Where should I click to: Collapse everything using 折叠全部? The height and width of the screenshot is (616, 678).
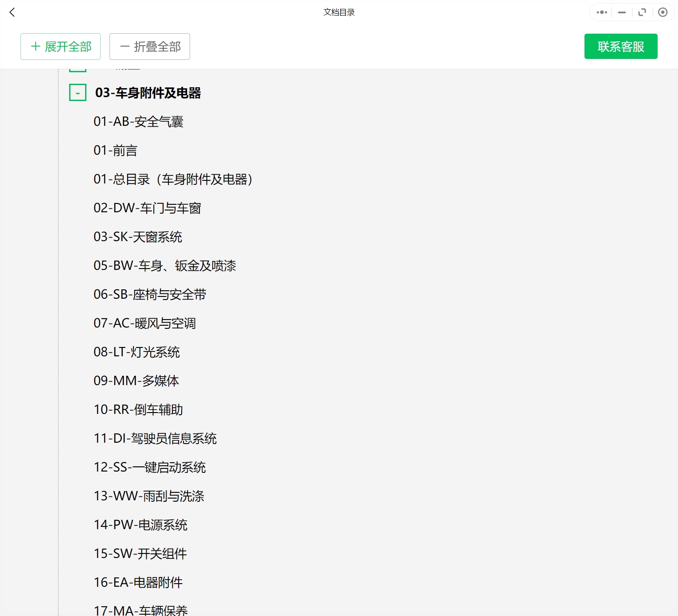click(x=149, y=46)
